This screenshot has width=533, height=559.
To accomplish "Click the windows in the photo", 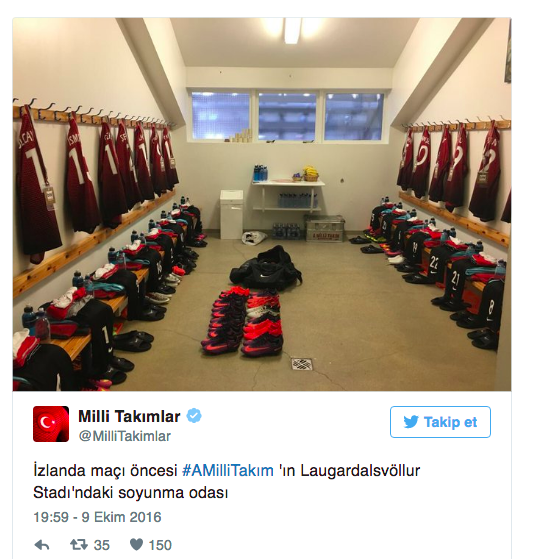I will pyautogui.click(x=288, y=116).
